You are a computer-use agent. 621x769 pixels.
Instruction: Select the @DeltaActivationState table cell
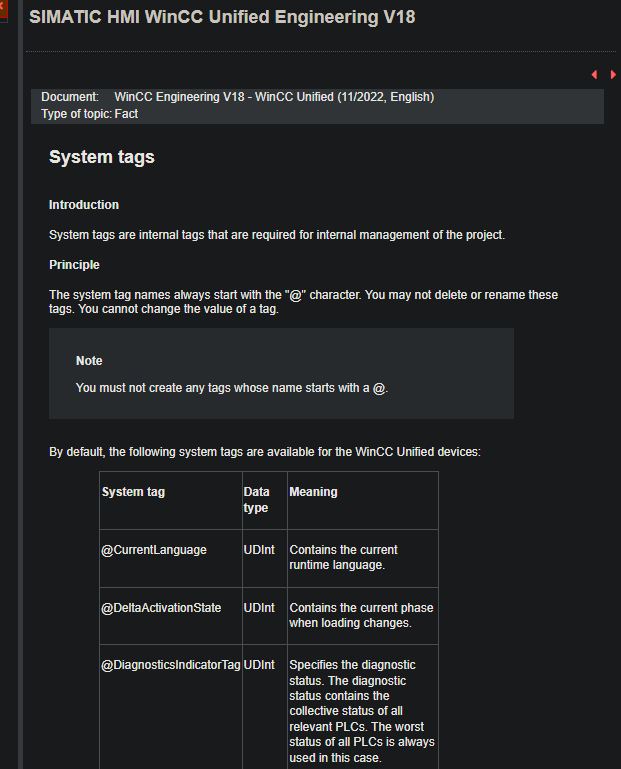pos(161,608)
